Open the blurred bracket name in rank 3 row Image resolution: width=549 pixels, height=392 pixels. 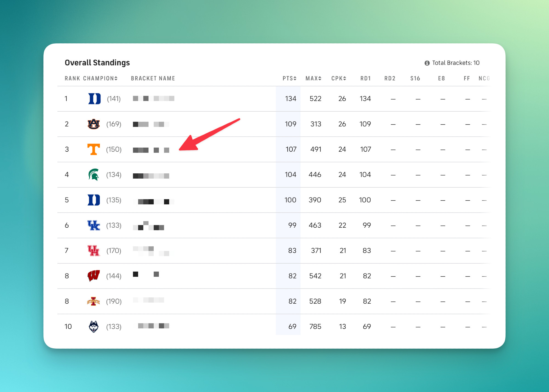click(x=151, y=150)
